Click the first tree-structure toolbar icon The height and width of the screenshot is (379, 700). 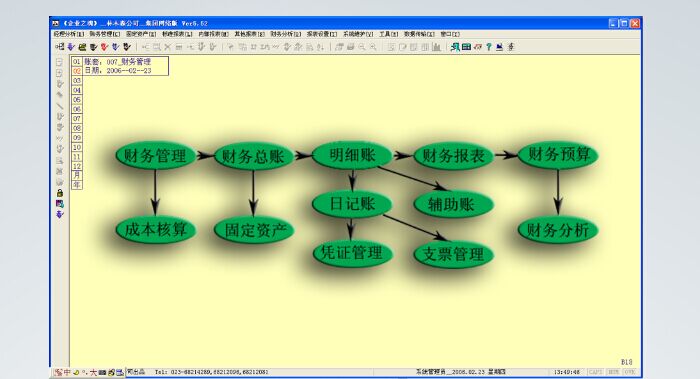(59, 47)
